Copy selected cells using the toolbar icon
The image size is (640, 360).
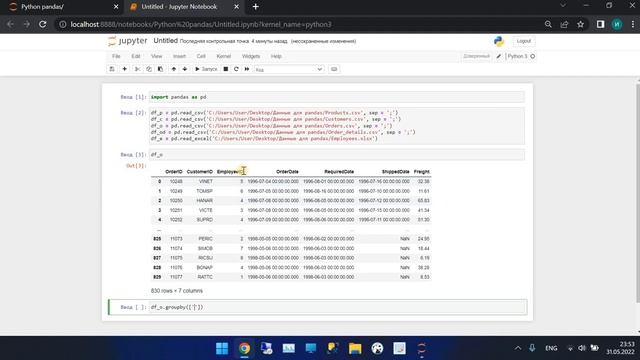point(149,69)
